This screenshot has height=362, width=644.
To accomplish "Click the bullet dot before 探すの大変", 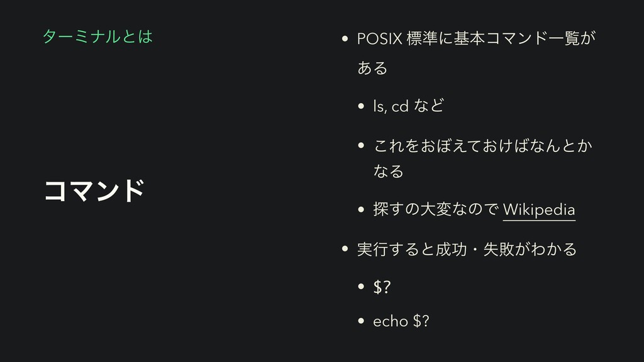I will click(x=361, y=210).
